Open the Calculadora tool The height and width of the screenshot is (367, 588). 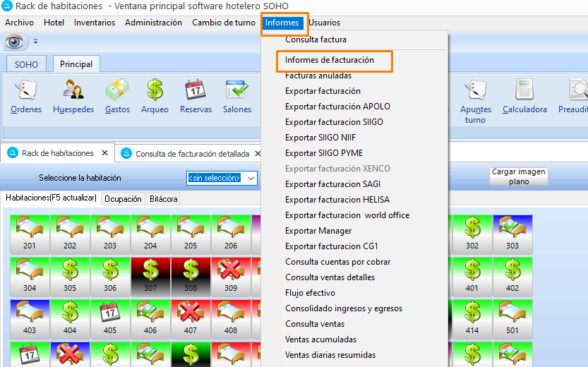(x=524, y=96)
